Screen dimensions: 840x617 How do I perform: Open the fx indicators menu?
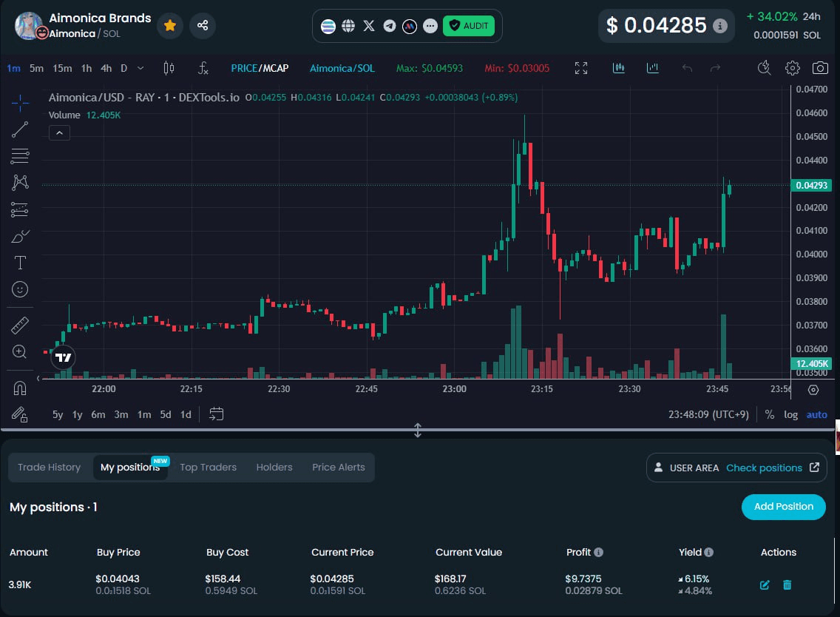coord(203,68)
